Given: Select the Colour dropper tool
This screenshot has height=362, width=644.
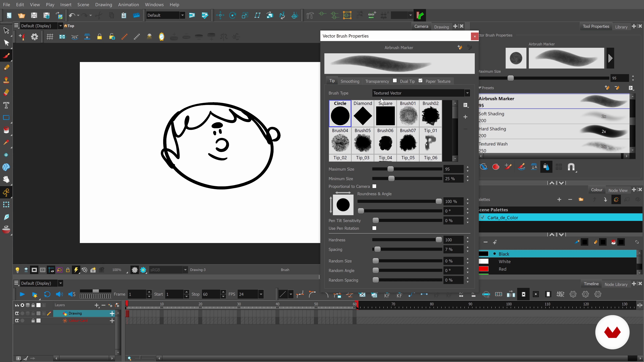Looking at the screenshot, I should [6, 142].
